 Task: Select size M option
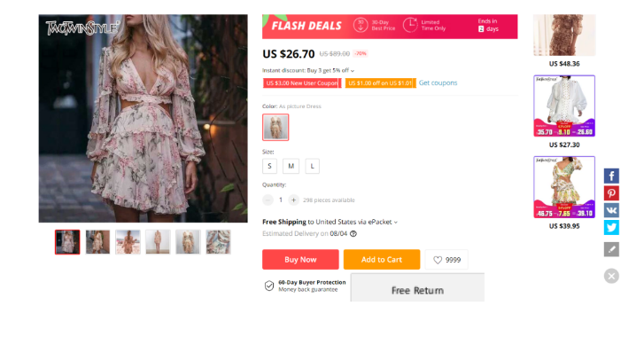point(291,166)
